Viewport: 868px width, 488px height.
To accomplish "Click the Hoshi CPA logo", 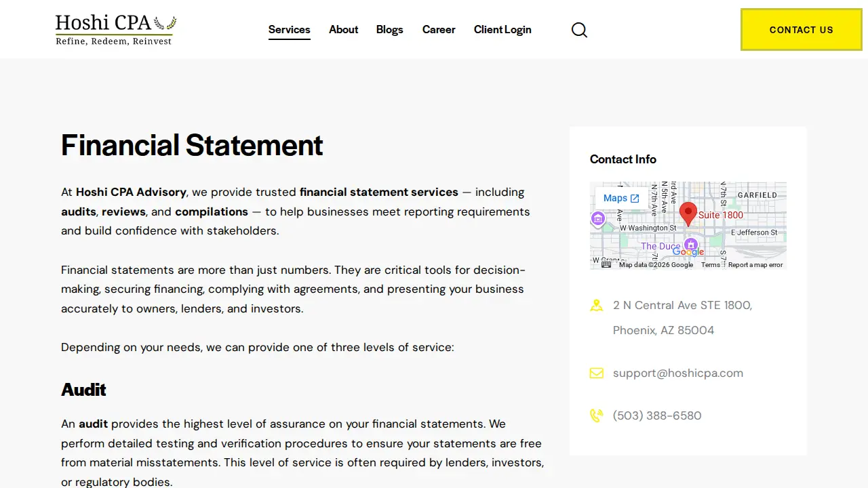I will coord(116,30).
